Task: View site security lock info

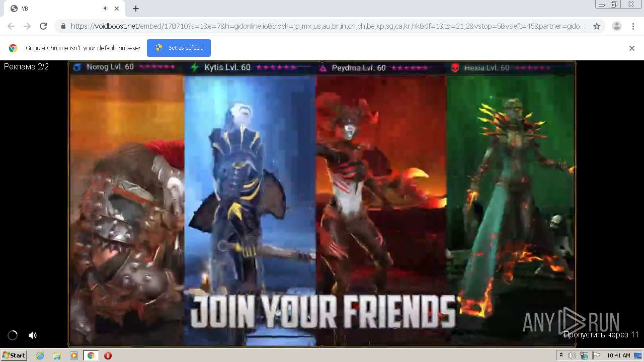Action: coord(63,26)
